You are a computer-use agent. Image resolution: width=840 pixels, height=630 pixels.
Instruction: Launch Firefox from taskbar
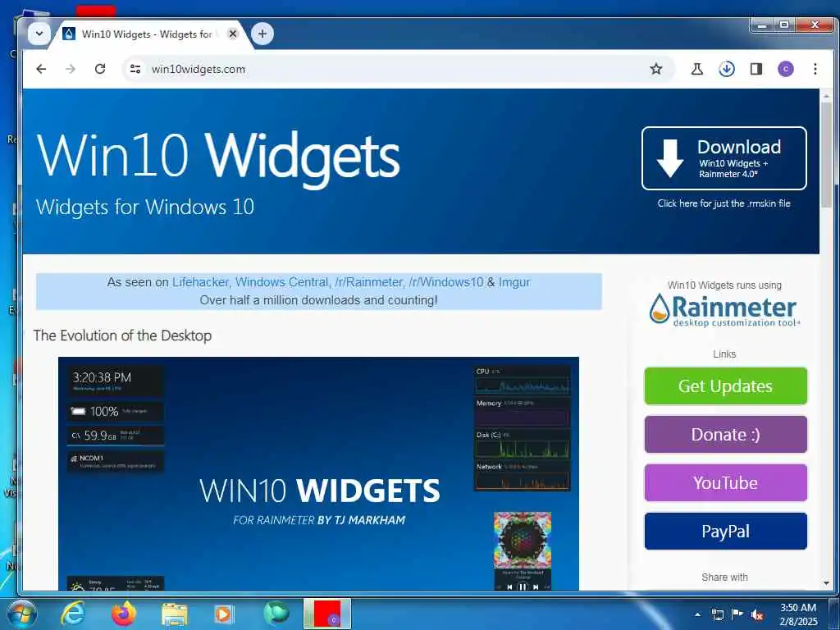click(123, 614)
